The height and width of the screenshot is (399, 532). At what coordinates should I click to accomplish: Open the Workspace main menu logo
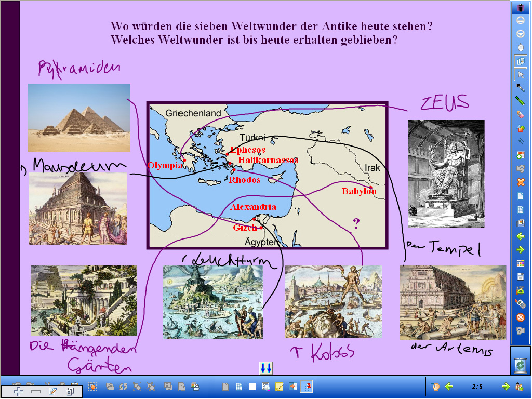(521, 7)
